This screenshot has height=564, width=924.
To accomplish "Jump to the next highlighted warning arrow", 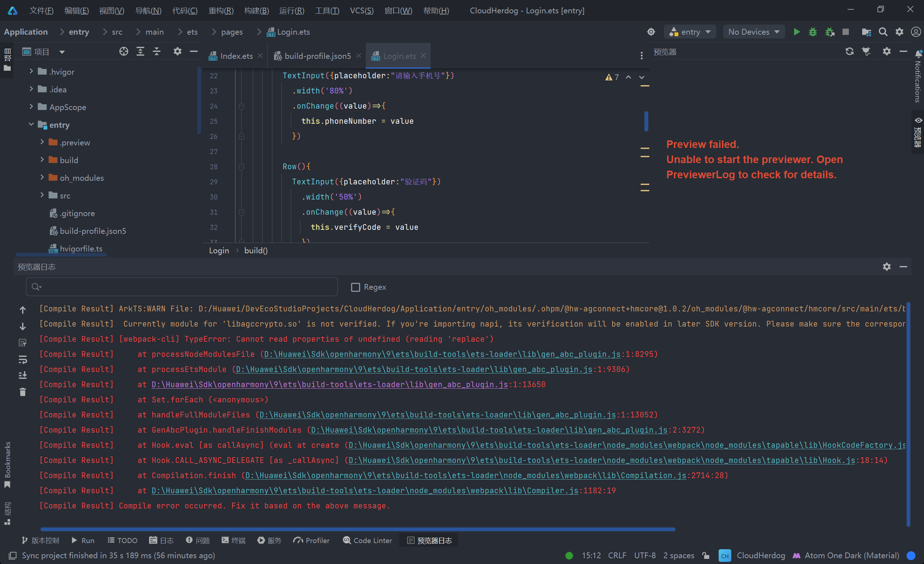I will click(642, 77).
